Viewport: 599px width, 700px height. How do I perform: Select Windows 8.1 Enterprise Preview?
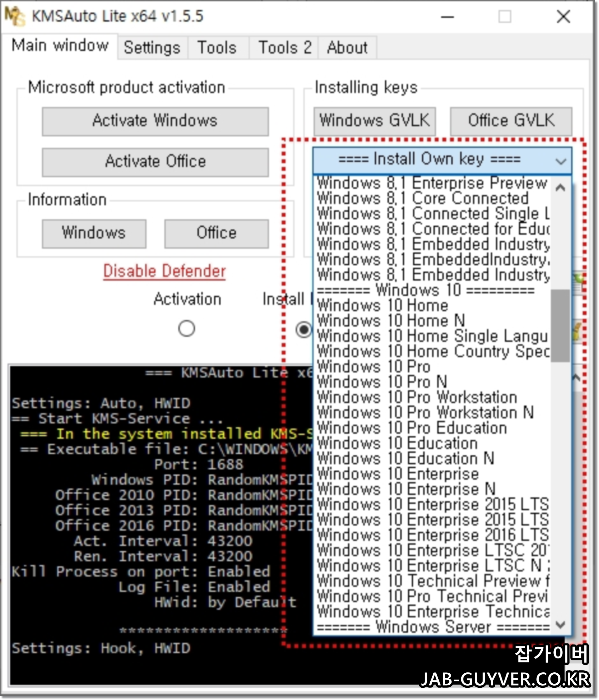pyautogui.click(x=432, y=183)
